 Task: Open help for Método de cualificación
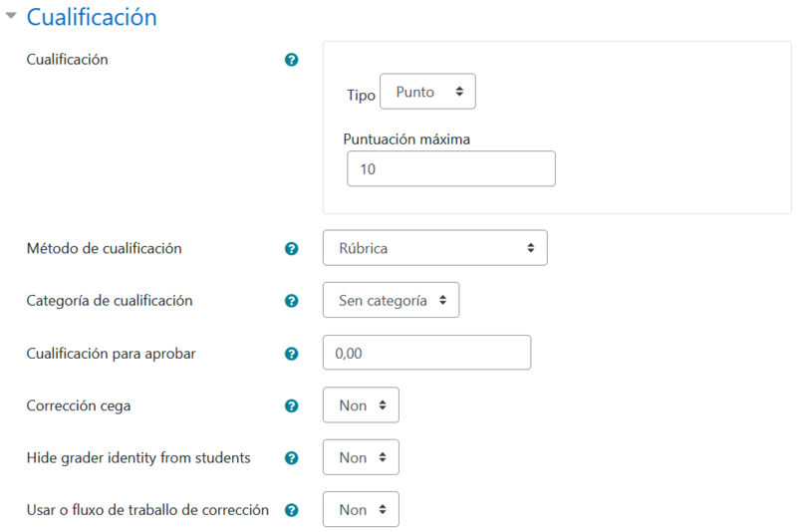click(x=291, y=249)
